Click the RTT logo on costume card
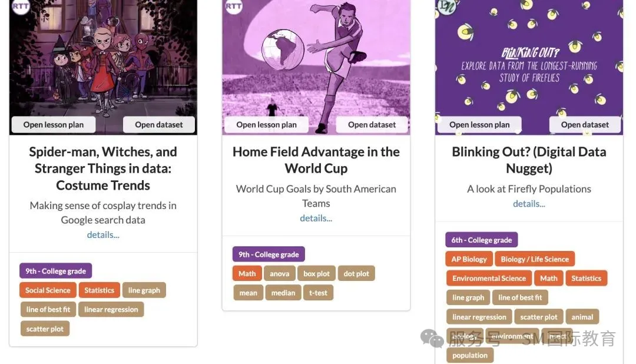This screenshot has height=364, width=636. 21,6
